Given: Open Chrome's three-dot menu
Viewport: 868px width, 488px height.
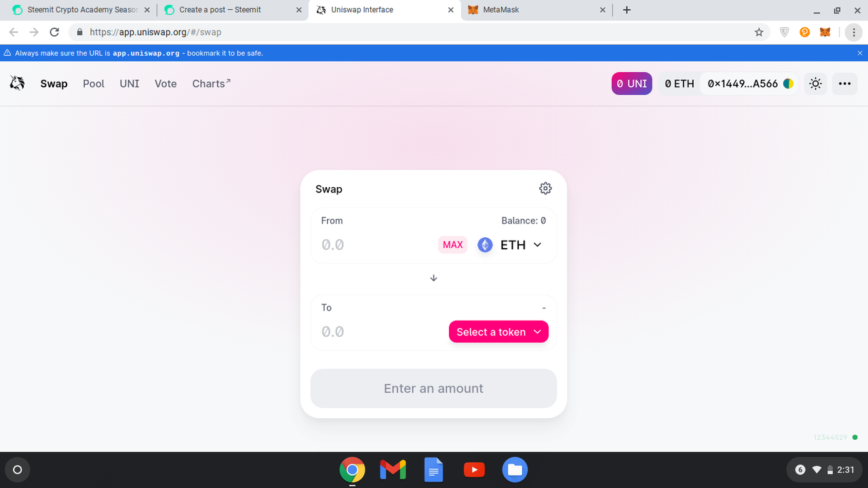Looking at the screenshot, I should 853,32.
